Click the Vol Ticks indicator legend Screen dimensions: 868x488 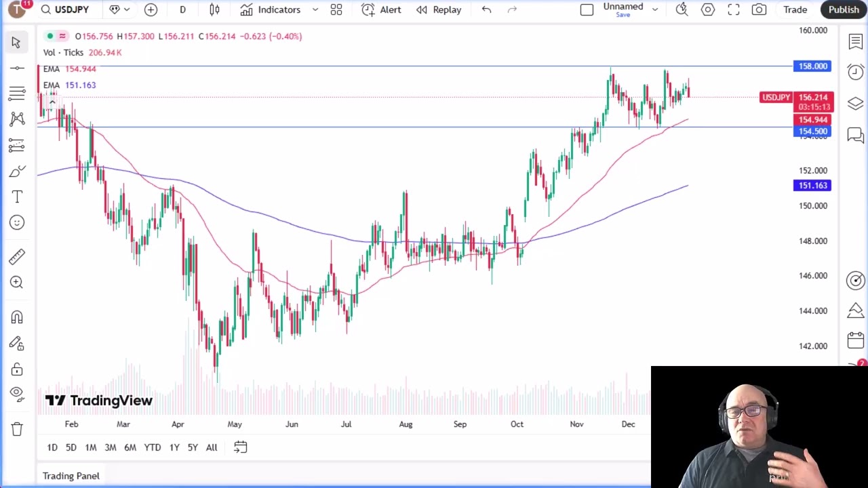coord(83,53)
